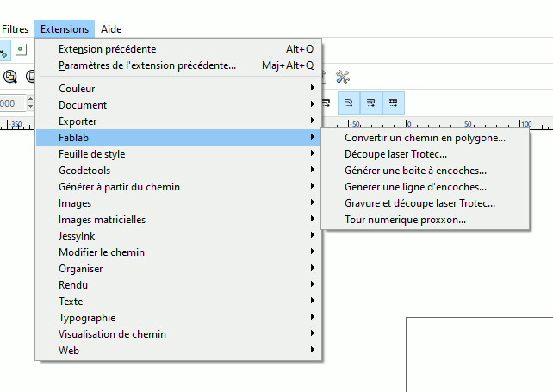
Task: Open the Aide menu
Action: pyautogui.click(x=111, y=29)
